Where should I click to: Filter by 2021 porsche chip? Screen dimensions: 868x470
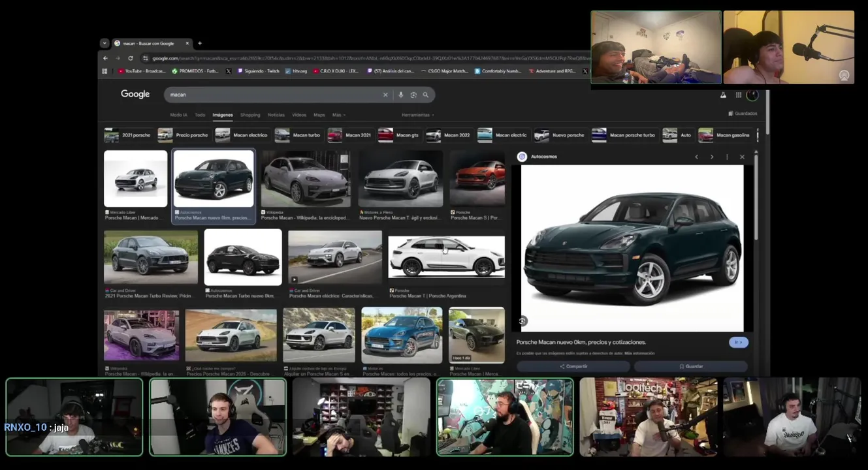tap(128, 135)
